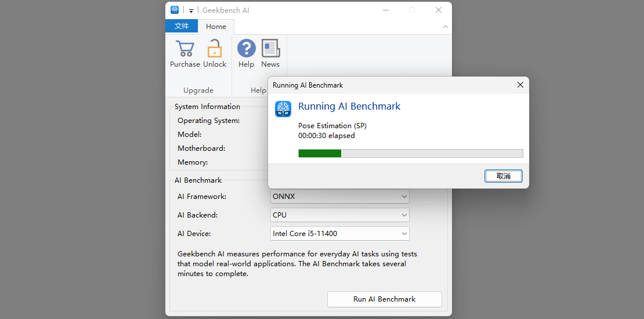Open the quick access toolbar customize arrow
Image resolution: width=644 pixels, height=319 pixels.
[x=191, y=10]
